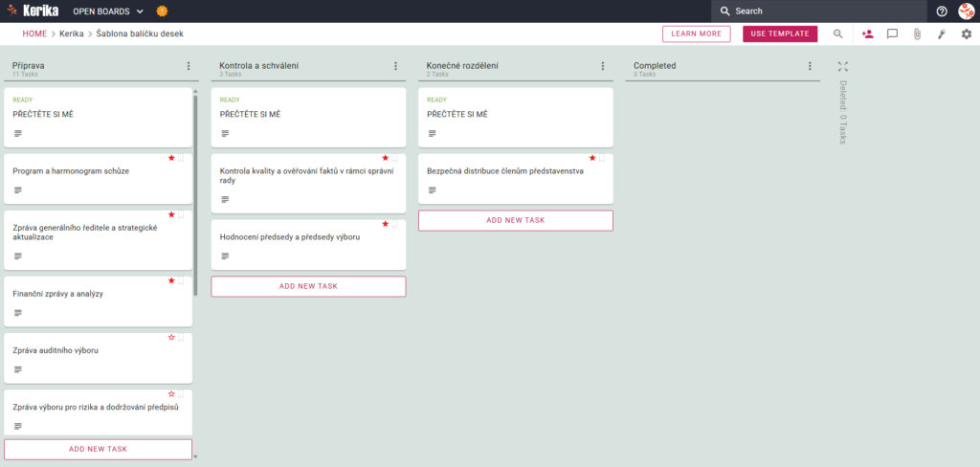
Task: Click the orange notification alert icon
Action: click(162, 11)
